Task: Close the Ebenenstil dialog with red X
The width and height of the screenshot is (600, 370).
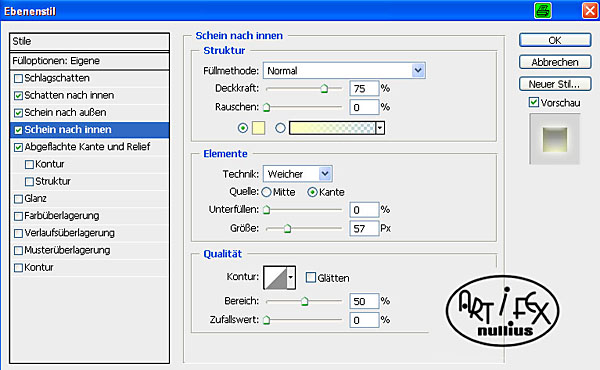Action: pyautogui.click(x=590, y=10)
